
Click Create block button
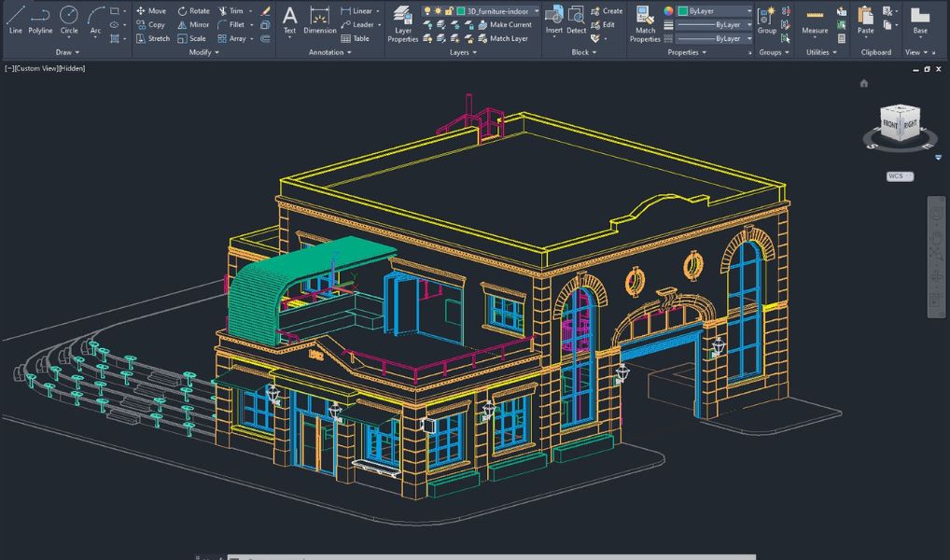pyautogui.click(x=607, y=11)
